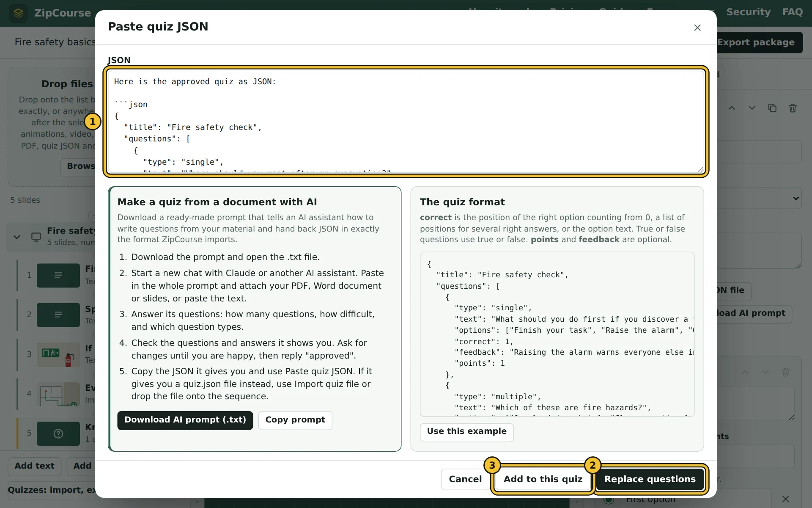Focus the JSON text area

[406, 121]
